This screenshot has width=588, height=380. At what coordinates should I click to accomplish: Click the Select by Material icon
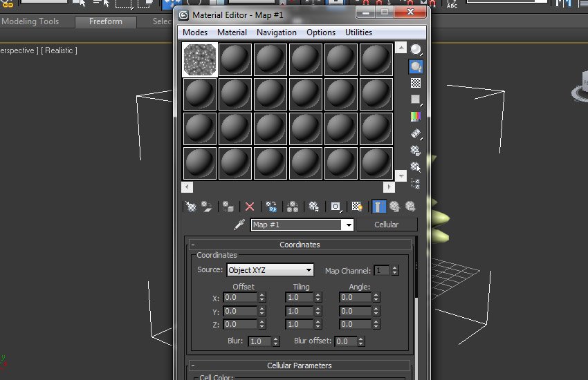coord(415,167)
